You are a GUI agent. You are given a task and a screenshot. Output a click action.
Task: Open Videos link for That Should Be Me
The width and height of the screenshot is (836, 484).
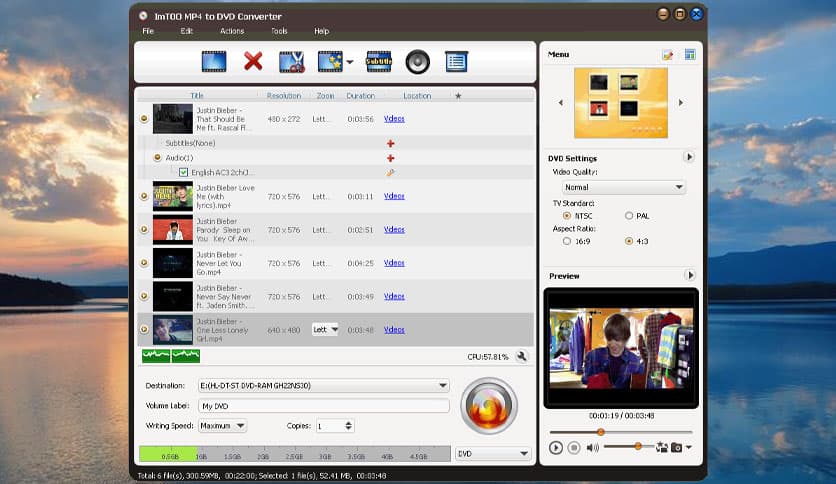click(x=394, y=119)
